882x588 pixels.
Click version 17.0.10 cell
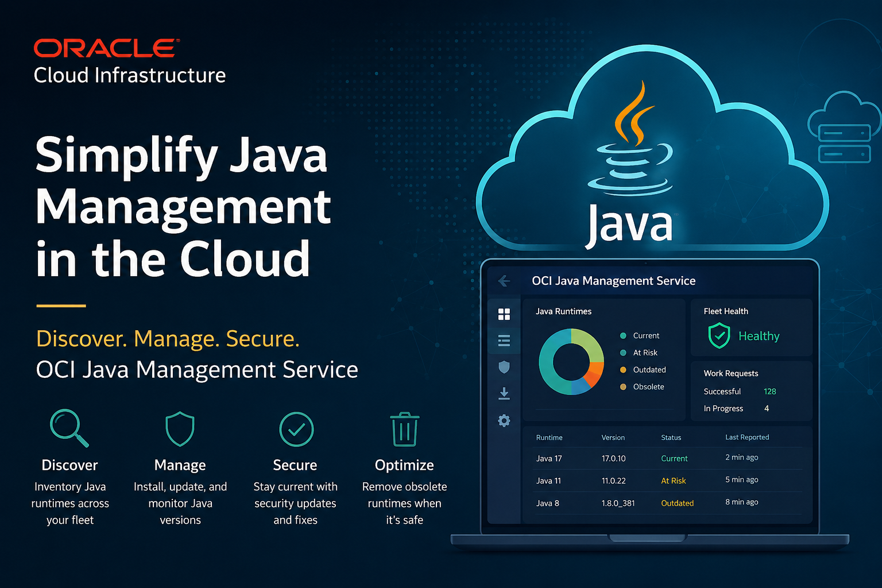click(x=613, y=458)
